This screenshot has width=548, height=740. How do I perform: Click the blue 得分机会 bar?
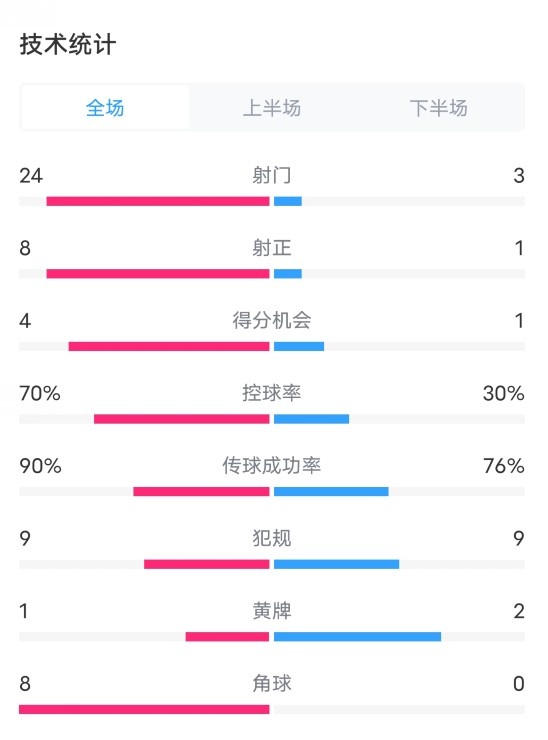299,346
